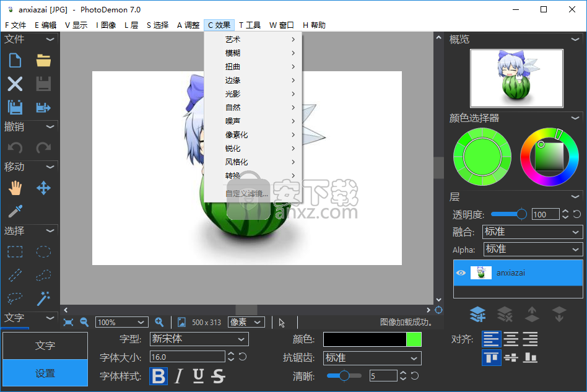Set vertical alignment to middle
This screenshot has height=392, width=587.
(511, 358)
